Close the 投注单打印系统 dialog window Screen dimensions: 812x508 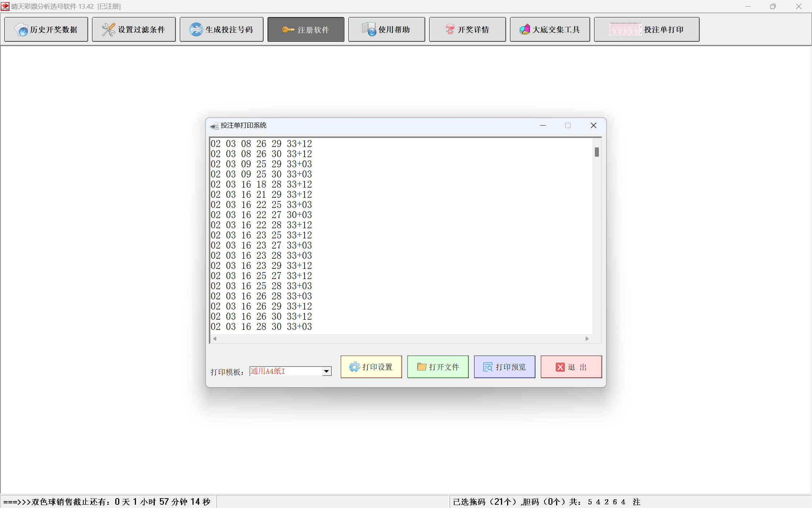(593, 125)
